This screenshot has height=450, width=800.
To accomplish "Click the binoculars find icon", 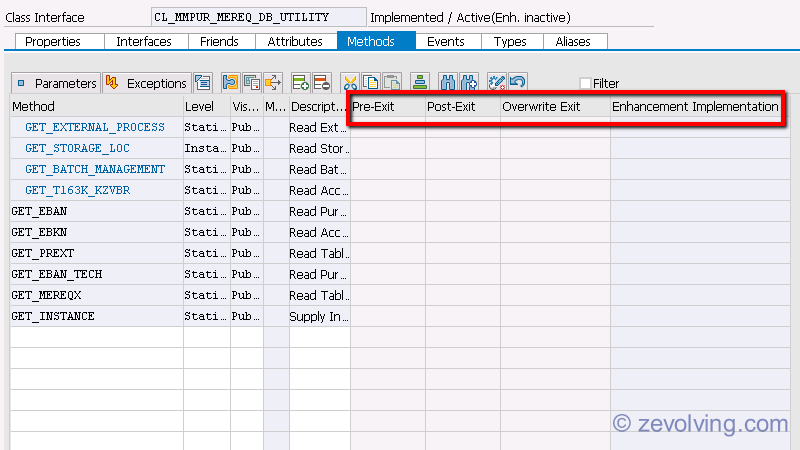I will (447, 83).
